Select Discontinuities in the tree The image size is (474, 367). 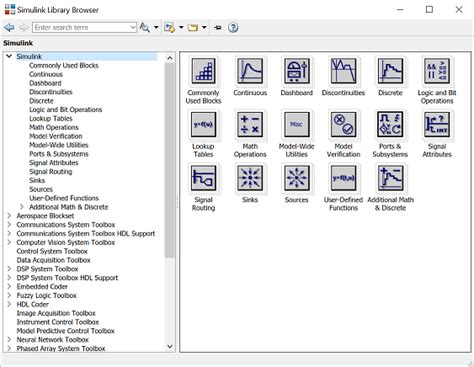point(51,92)
